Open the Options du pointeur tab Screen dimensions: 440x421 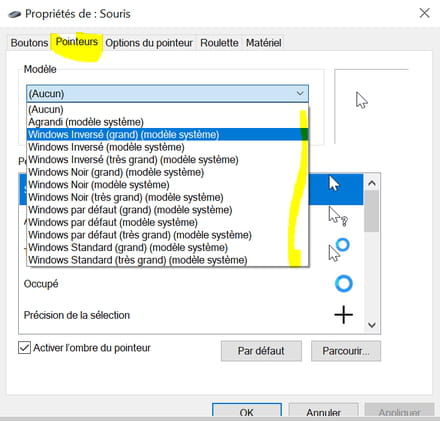149,43
